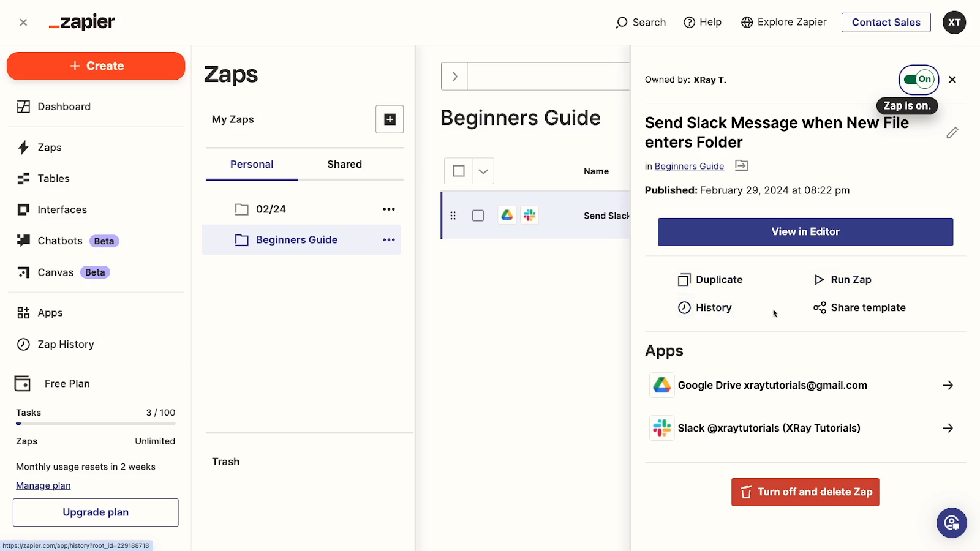Viewport: 980px width, 551px height.
Task: Open Beginners Guide folder options menu
Action: [x=389, y=240]
